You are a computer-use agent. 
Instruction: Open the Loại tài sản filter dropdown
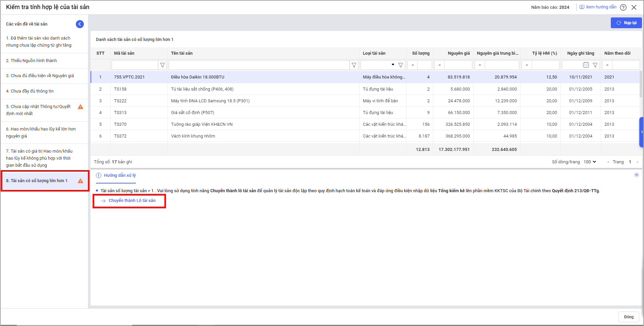[x=393, y=65]
